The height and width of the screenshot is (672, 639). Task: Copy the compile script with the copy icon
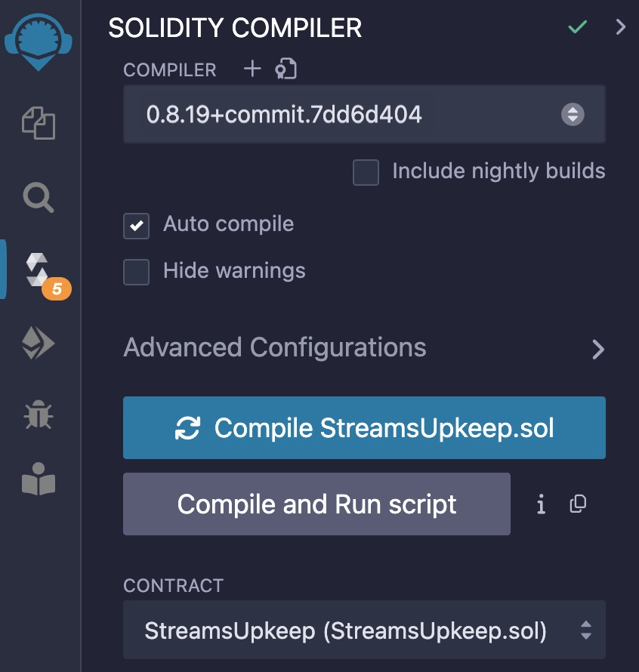click(579, 504)
